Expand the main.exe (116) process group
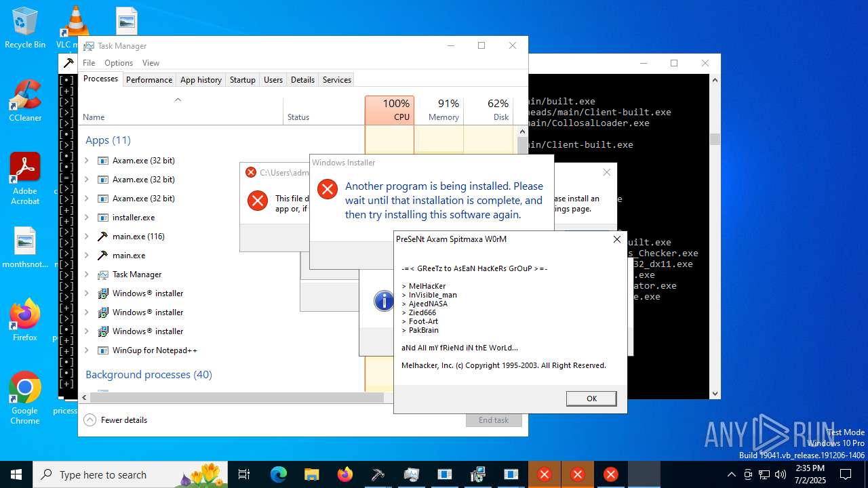The image size is (868, 488). (86, 237)
